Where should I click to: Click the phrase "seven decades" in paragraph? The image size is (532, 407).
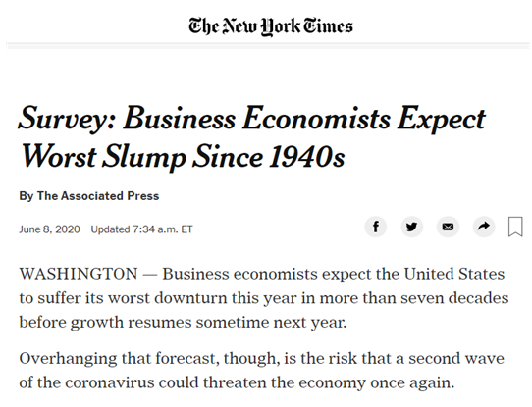tap(454, 298)
